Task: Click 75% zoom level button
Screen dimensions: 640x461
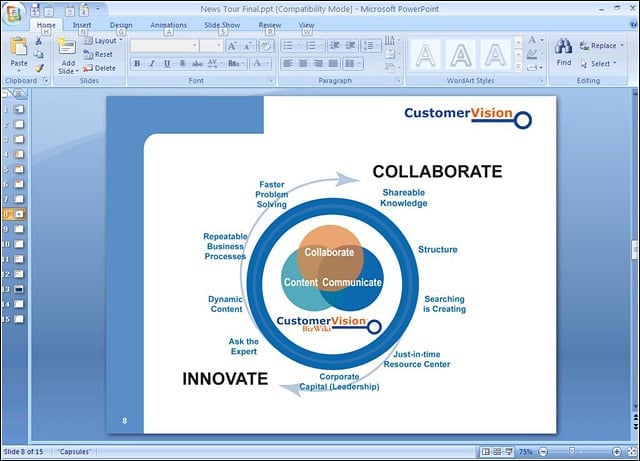Action: 526,452
